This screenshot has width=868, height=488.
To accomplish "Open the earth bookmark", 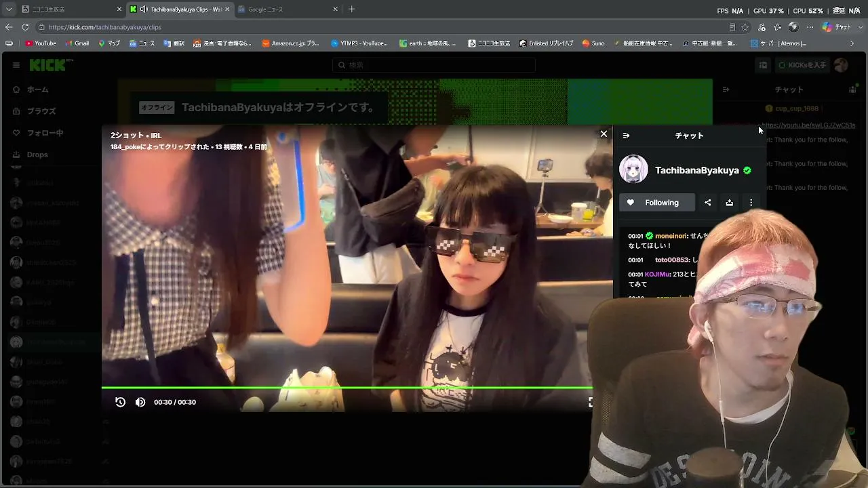I will [428, 43].
